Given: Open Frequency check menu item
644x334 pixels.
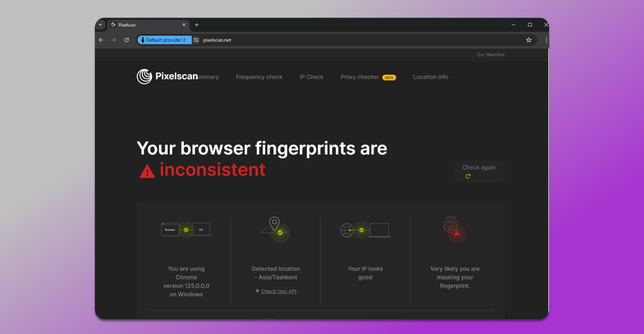Looking at the screenshot, I should click(259, 77).
